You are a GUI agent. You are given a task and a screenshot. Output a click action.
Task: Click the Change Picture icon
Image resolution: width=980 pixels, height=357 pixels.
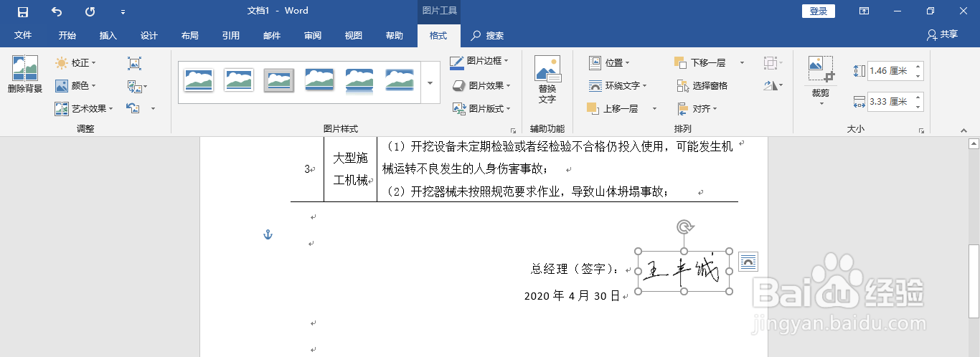tap(134, 86)
